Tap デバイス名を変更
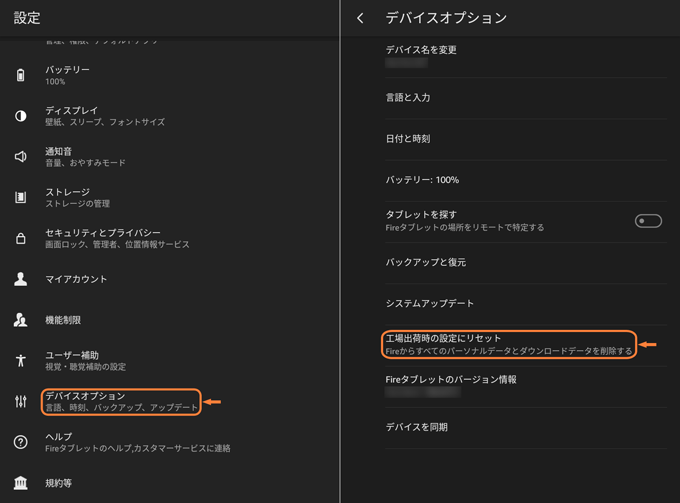The width and height of the screenshot is (680, 503). tap(526, 57)
